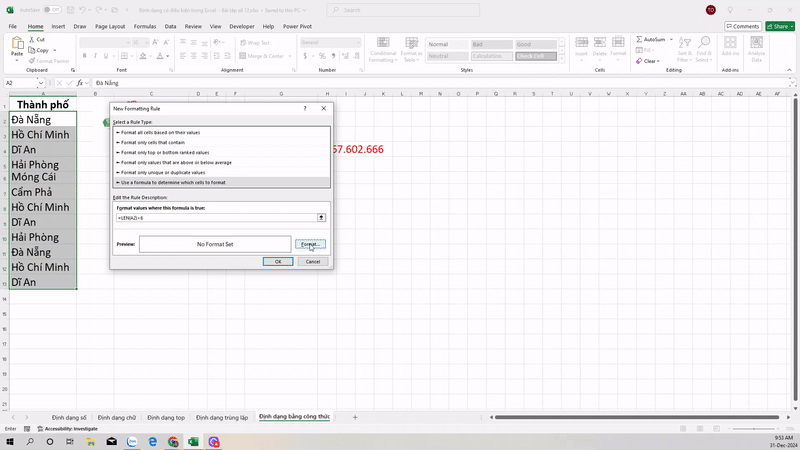The width and height of the screenshot is (800, 450).
Task: Click the collapse-dialog arrow beside formula box
Action: click(321, 218)
